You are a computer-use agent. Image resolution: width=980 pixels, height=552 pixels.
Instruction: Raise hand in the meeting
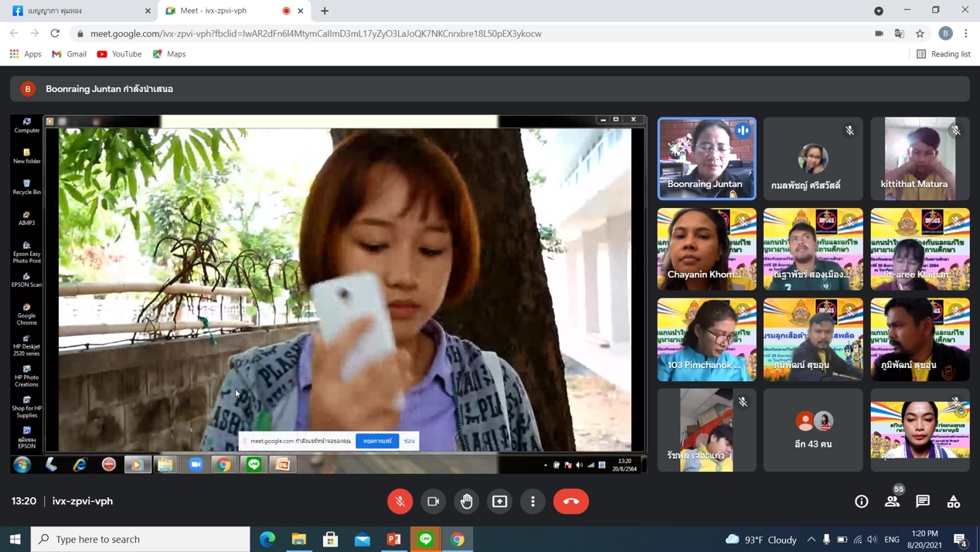pyautogui.click(x=467, y=501)
